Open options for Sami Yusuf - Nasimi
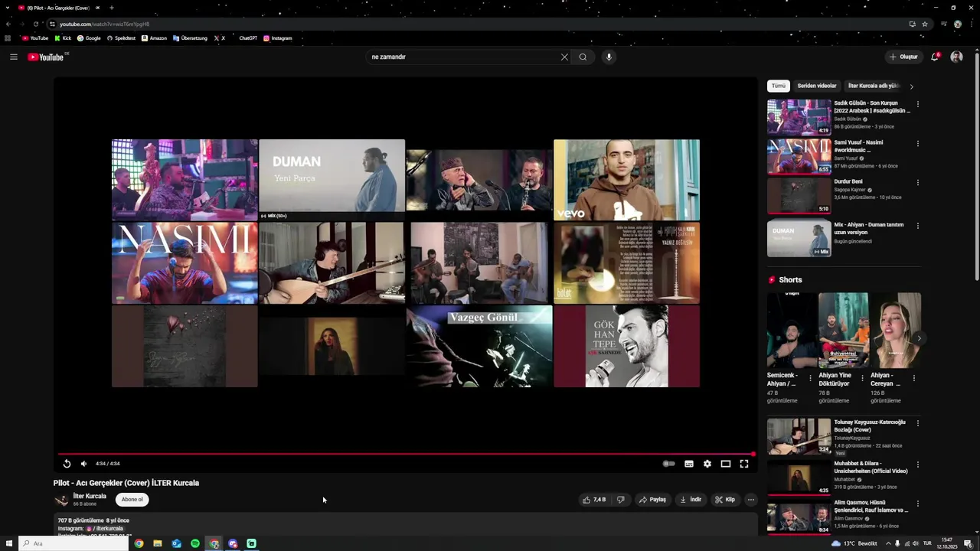This screenshot has height=551, width=980. (x=918, y=143)
